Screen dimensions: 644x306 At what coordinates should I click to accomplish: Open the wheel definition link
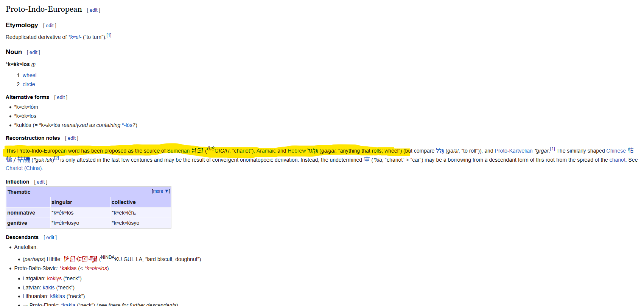pos(30,75)
